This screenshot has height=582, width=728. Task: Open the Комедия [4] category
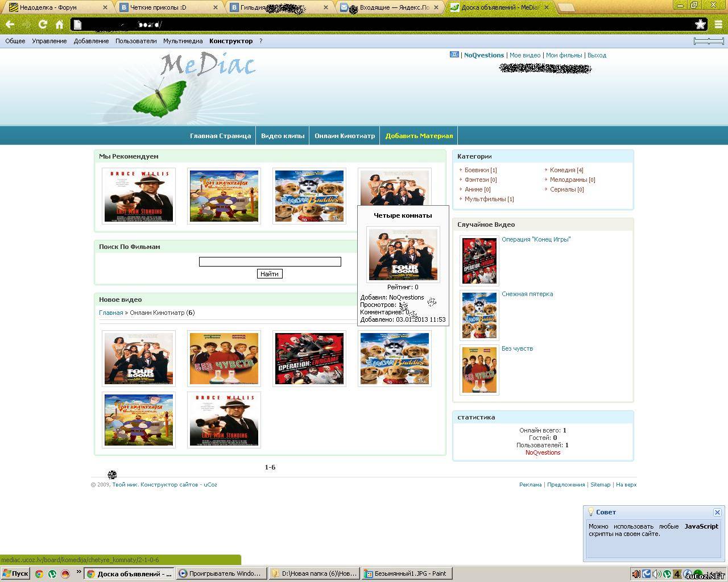tap(566, 170)
